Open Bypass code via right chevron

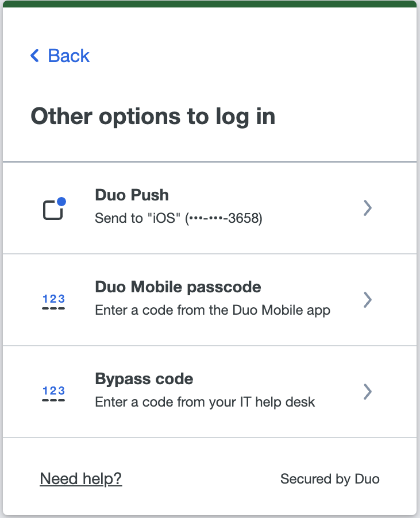pyautogui.click(x=368, y=392)
